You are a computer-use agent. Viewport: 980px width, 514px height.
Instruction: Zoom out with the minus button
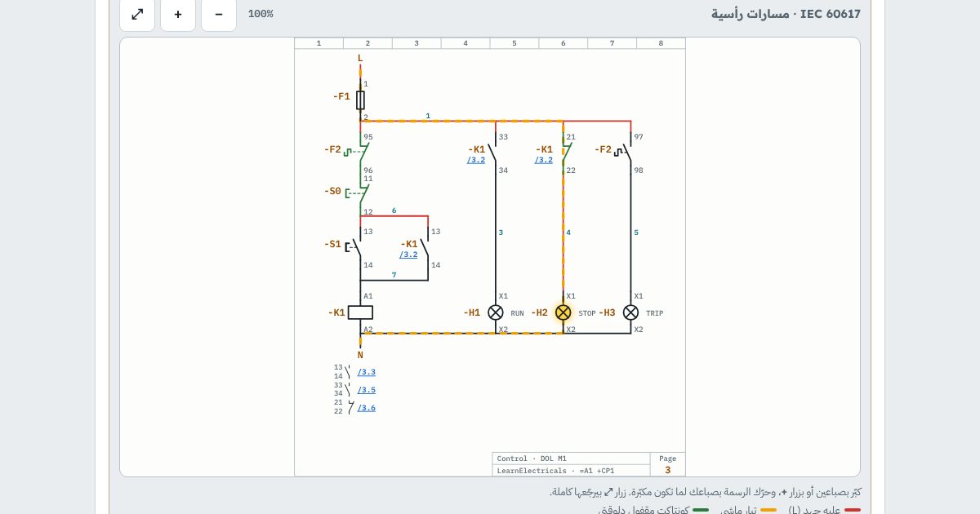pyautogui.click(x=219, y=14)
